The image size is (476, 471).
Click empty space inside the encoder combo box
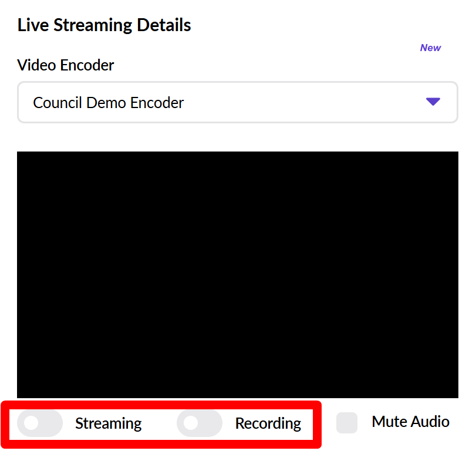tap(305, 103)
